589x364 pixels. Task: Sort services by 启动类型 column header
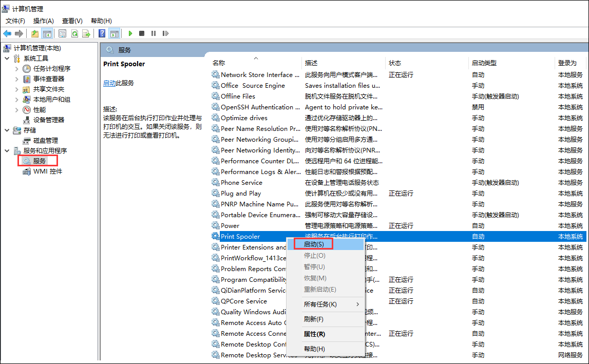484,63
